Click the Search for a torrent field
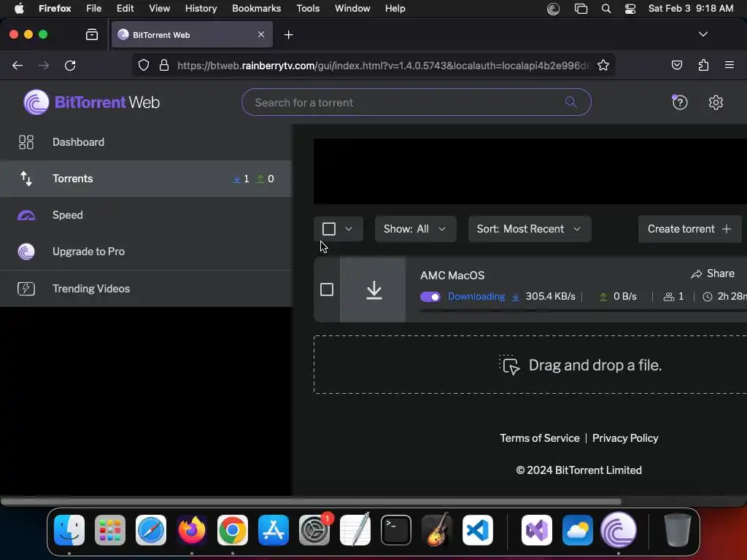Screen dimensions: 747x560 (x=416, y=102)
